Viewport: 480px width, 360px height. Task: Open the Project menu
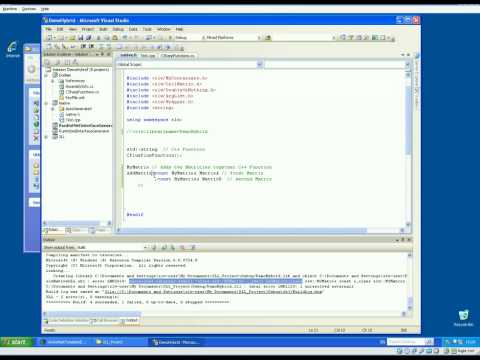[88, 29]
